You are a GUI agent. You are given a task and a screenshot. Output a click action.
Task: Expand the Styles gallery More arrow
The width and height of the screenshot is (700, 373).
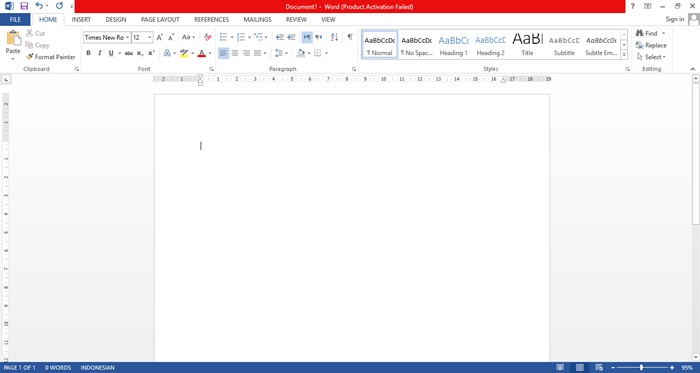(624, 55)
